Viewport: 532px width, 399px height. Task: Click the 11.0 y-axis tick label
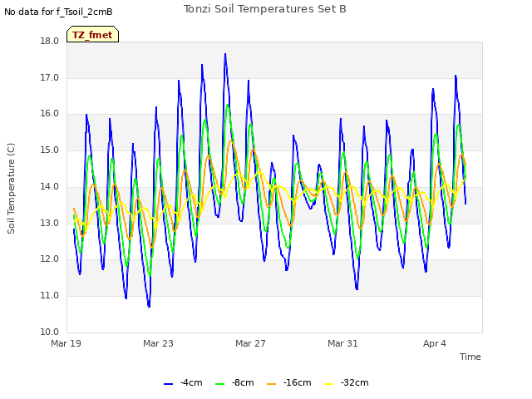[x=50, y=296]
